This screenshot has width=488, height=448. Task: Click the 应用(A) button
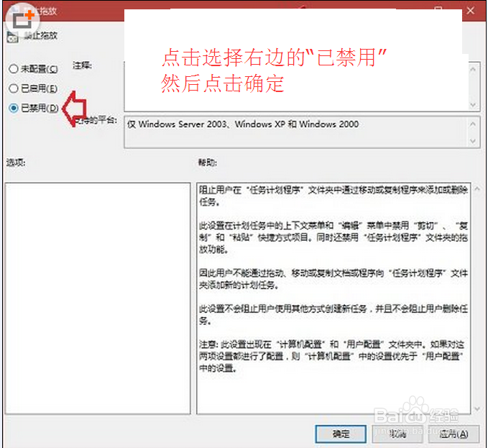(454, 434)
